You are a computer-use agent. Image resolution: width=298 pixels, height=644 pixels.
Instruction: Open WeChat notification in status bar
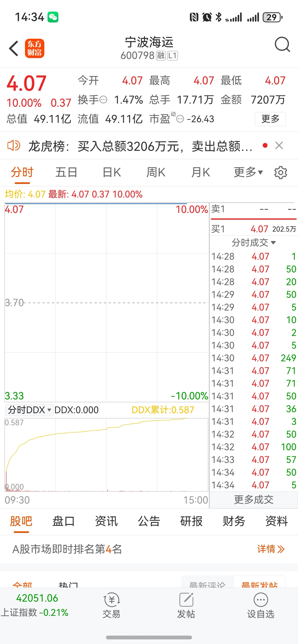point(53,17)
